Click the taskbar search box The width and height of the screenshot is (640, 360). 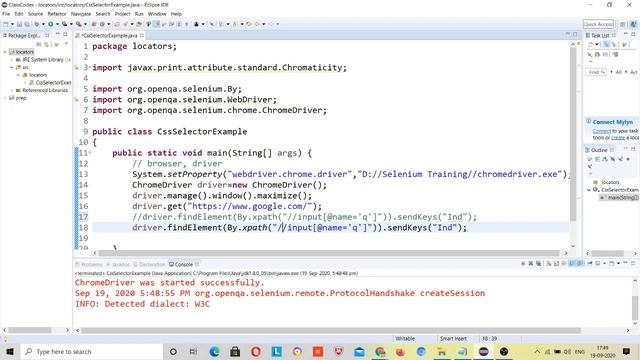click(x=92, y=351)
